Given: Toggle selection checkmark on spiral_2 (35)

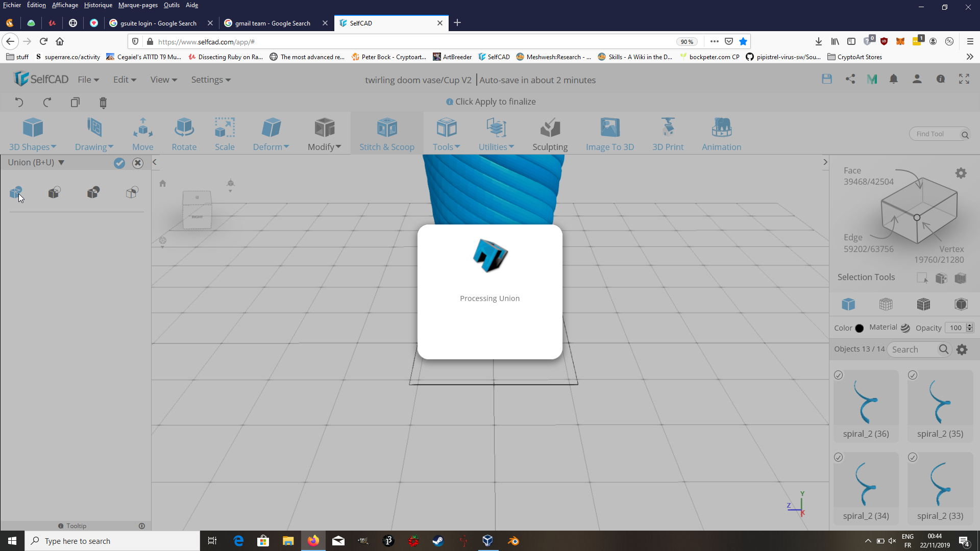Looking at the screenshot, I should [x=913, y=375].
